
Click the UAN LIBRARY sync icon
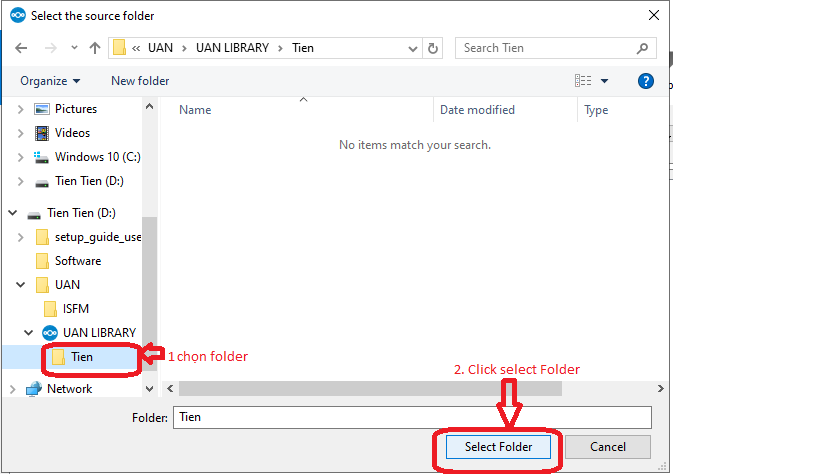pyautogui.click(x=50, y=333)
